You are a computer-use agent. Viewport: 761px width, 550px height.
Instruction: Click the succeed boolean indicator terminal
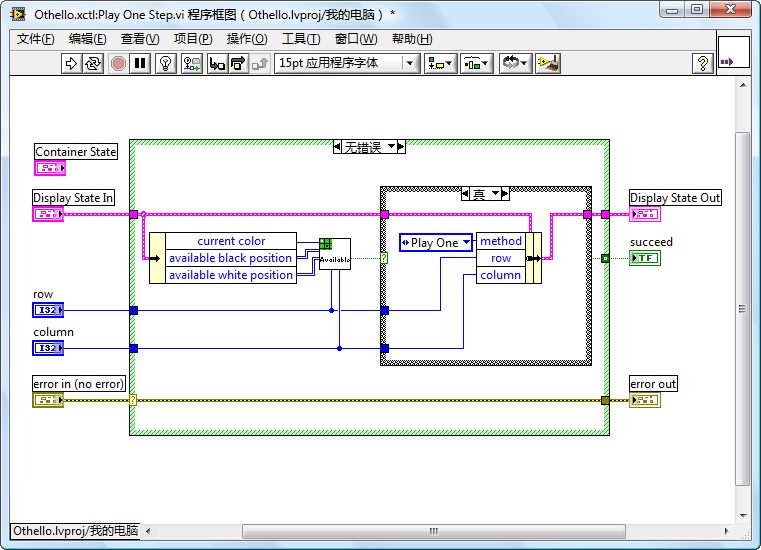pyautogui.click(x=645, y=258)
